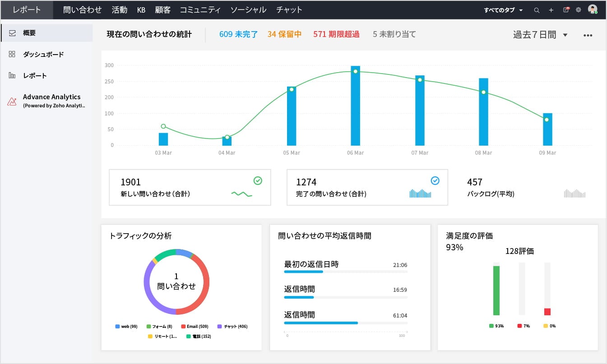Click the 06 Mar bar in chart
Image resolution: width=607 pixels, height=364 pixels.
tap(356, 106)
